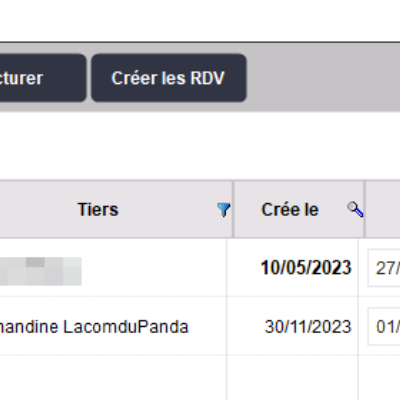Open the LacomduPanda tiers entry
Screen dimensions: 400x400
pos(94,327)
